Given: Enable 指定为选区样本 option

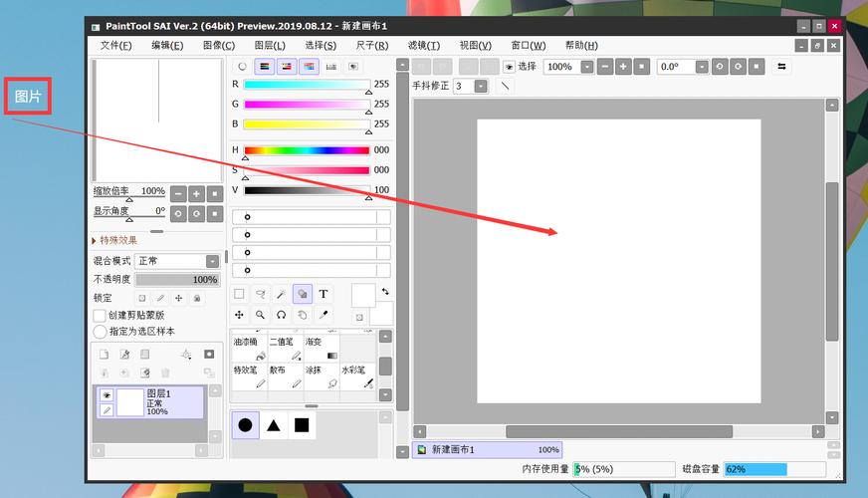Looking at the screenshot, I should tap(100, 332).
